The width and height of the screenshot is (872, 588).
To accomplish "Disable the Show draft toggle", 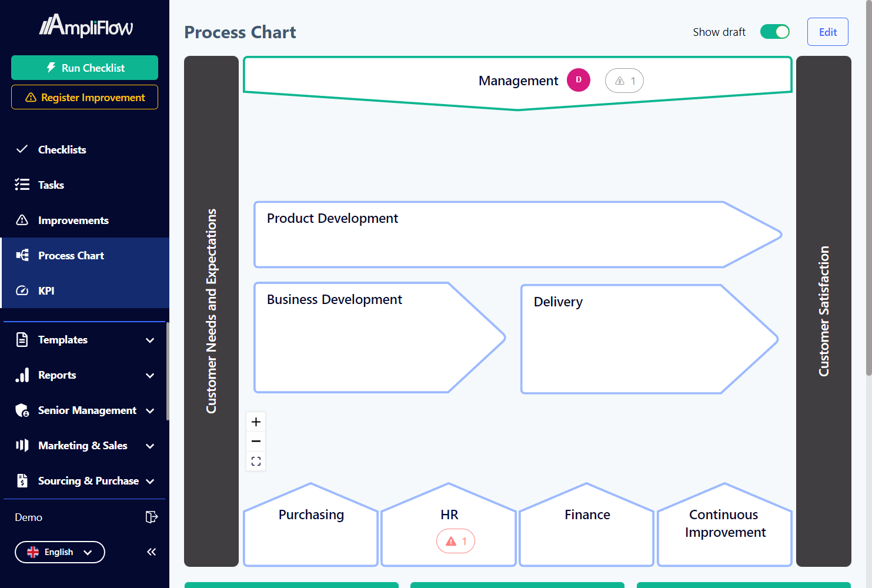I will click(775, 31).
